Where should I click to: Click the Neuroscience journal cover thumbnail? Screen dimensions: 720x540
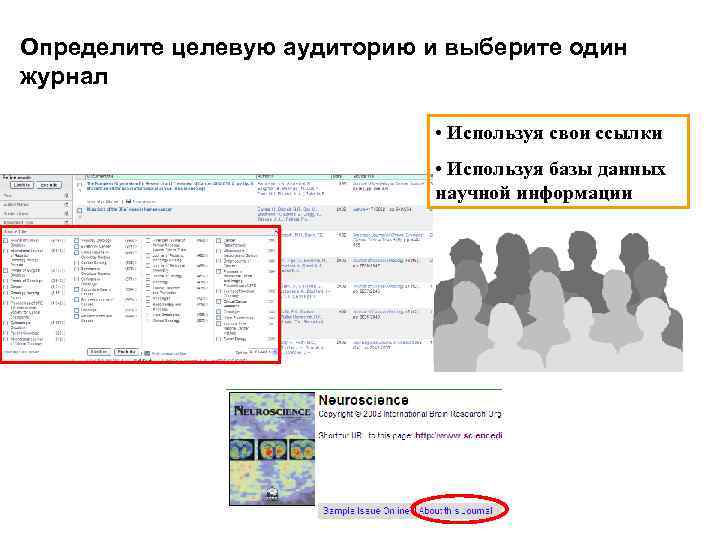click(272, 449)
